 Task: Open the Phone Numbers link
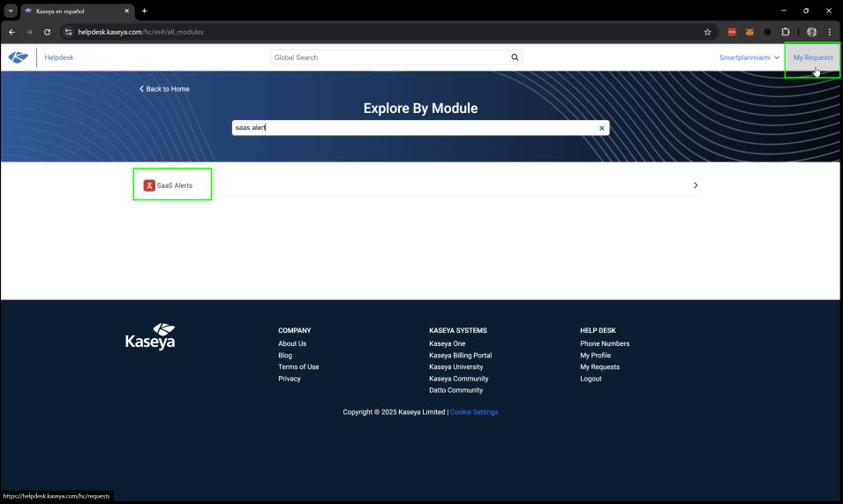point(605,344)
